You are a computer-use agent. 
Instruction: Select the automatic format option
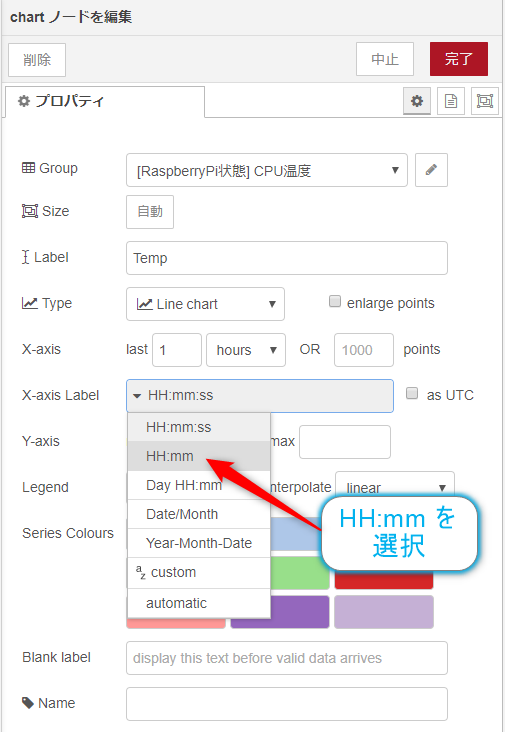pyautogui.click(x=199, y=603)
